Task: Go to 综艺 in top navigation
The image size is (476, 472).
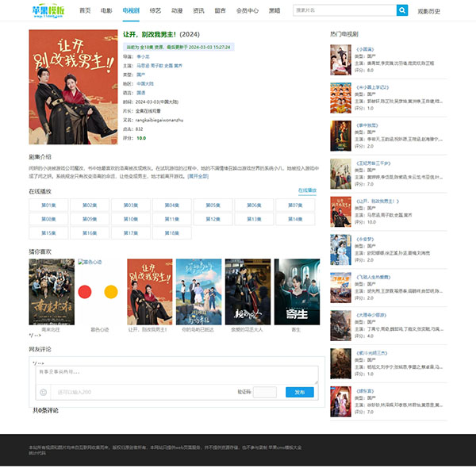Action: point(155,11)
